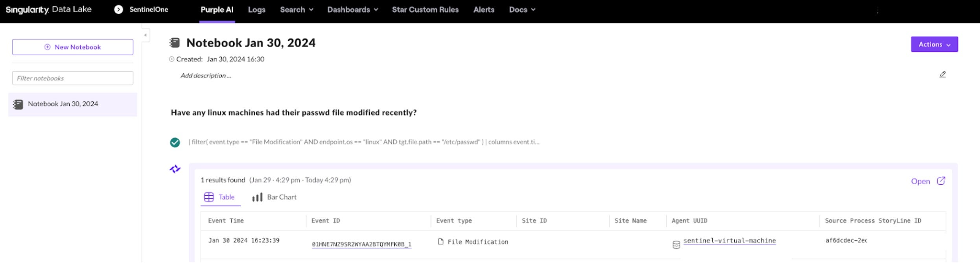Click the Filter notebooks input field

(73, 78)
